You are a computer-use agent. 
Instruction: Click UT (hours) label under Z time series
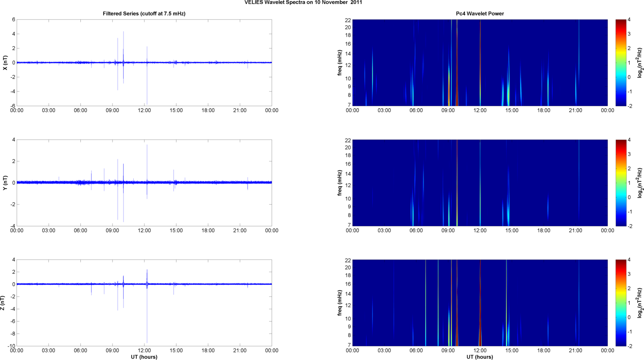pyautogui.click(x=144, y=357)
